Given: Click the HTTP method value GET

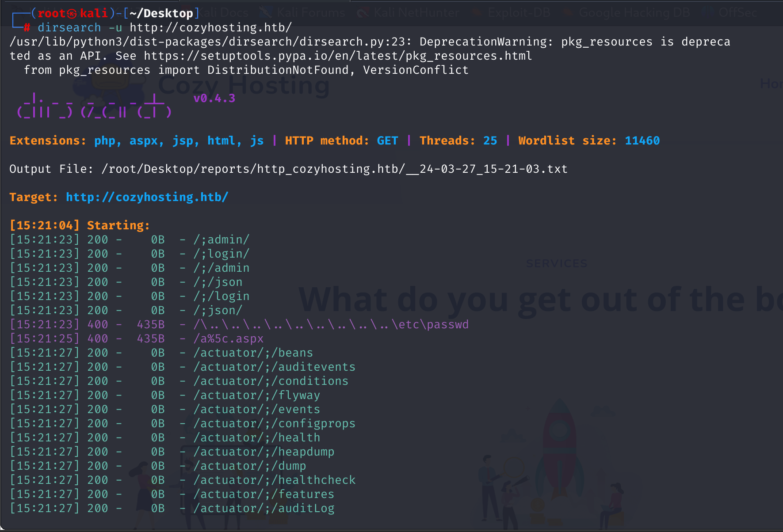Looking at the screenshot, I should point(387,141).
